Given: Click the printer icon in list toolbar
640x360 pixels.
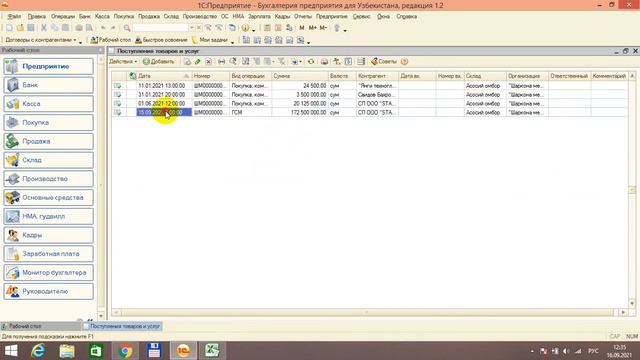Looking at the screenshot, I should point(324,62).
